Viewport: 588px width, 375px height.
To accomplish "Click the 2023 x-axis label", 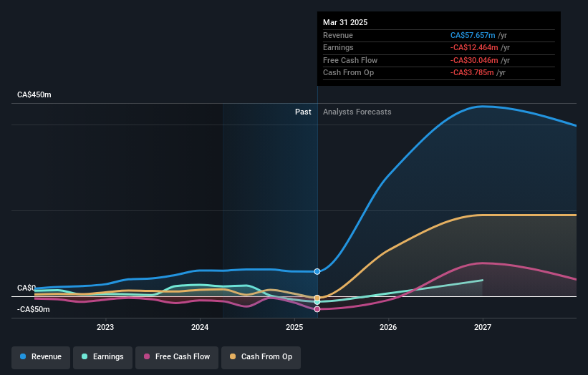I will pyautogui.click(x=105, y=328).
